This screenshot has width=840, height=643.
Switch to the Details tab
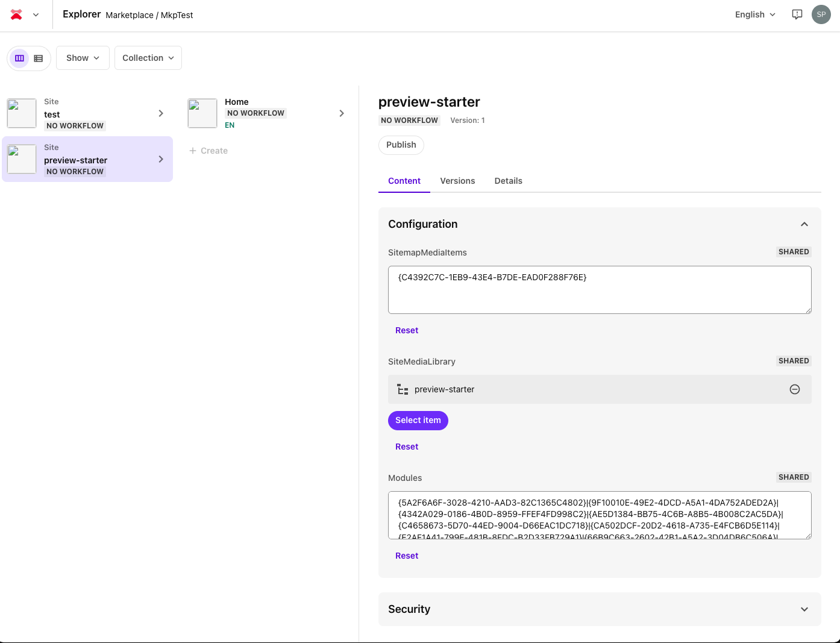pyautogui.click(x=508, y=181)
